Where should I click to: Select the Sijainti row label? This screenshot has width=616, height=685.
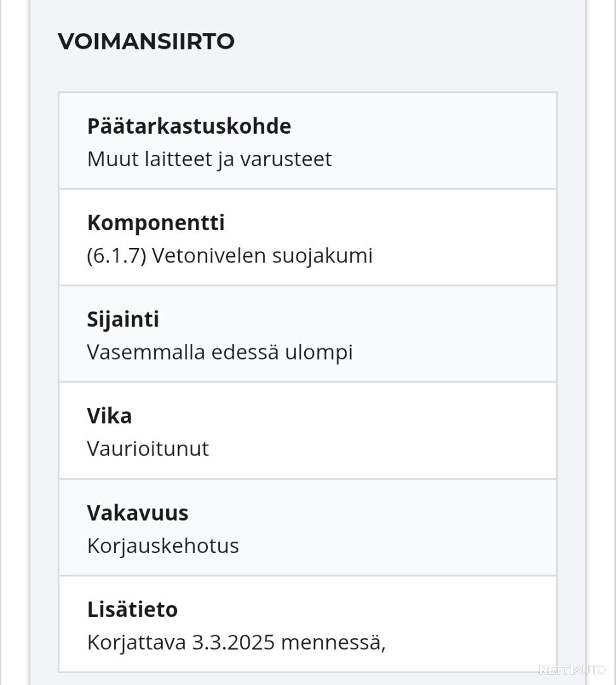tap(123, 319)
